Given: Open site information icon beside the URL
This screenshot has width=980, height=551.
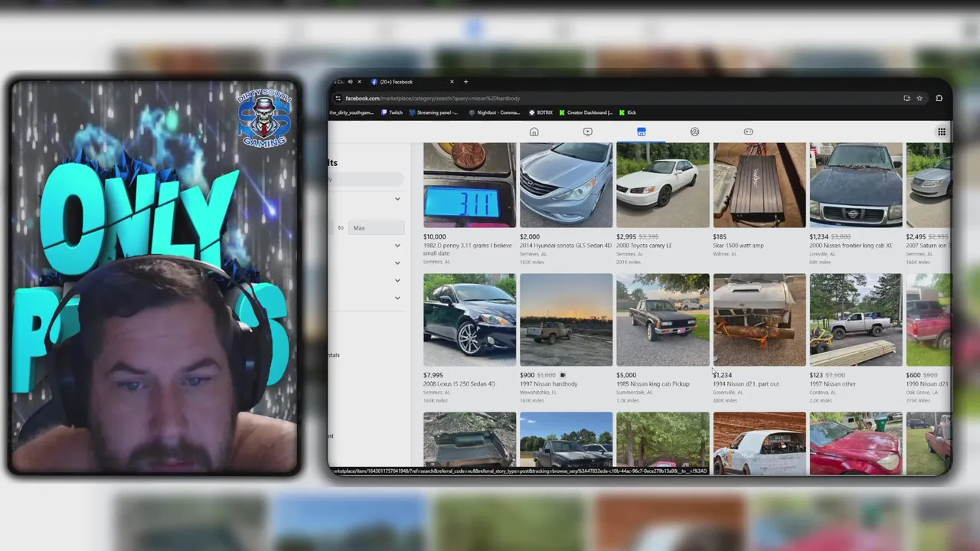Looking at the screenshot, I should tap(338, 98).
